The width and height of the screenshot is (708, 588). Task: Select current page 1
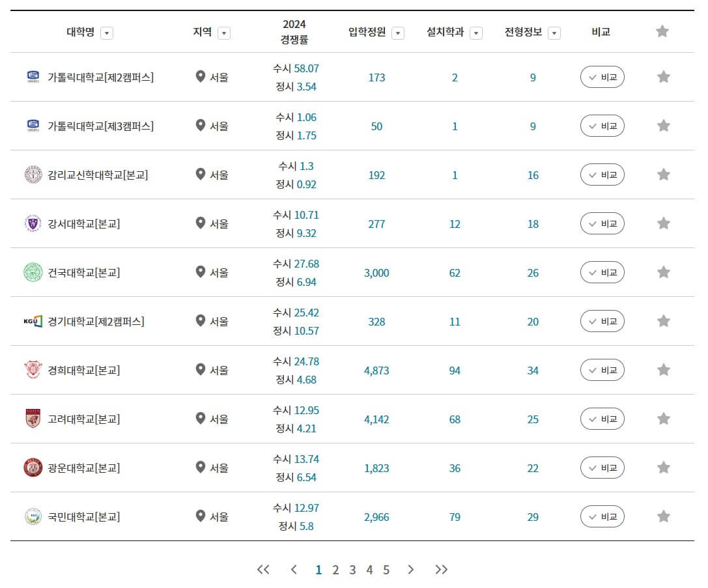pyautogui.click(x=319, y=570)
